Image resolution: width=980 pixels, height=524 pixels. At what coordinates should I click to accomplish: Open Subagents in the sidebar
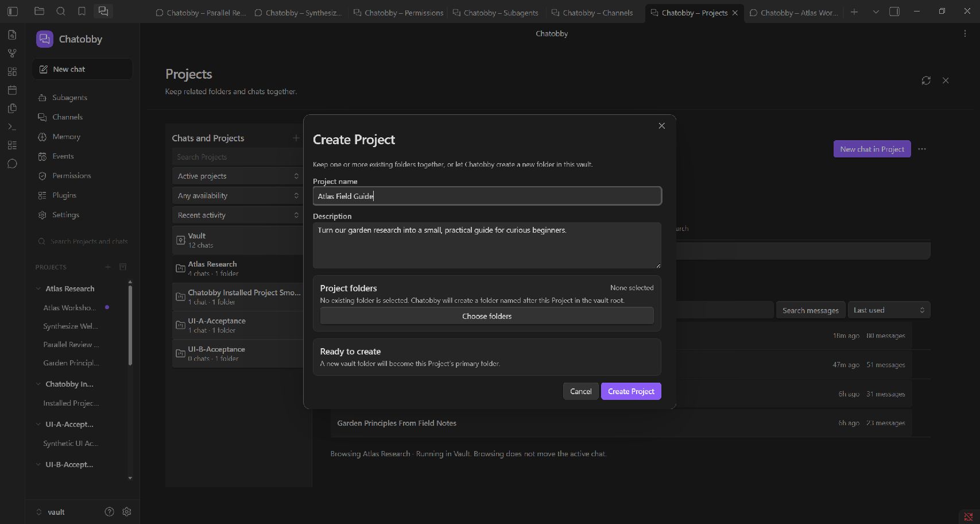[x=83, y=98]
